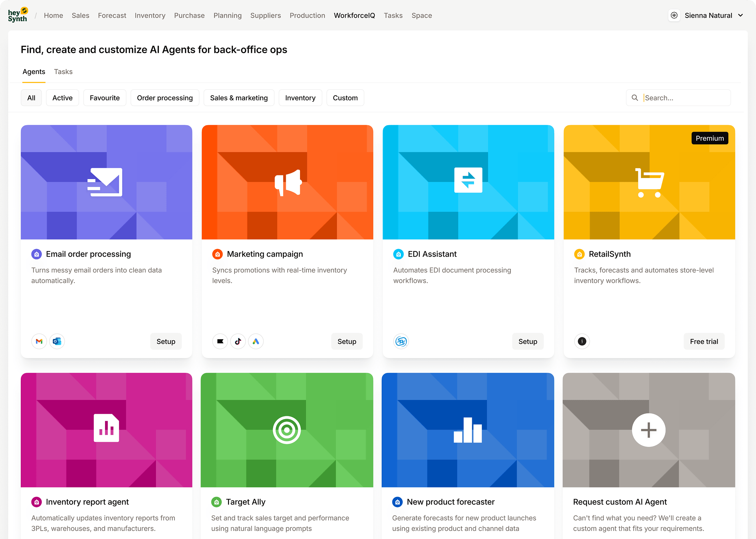Enable the Active agents filter
Viewport: 756px width, 539px height.
point(62,97)
